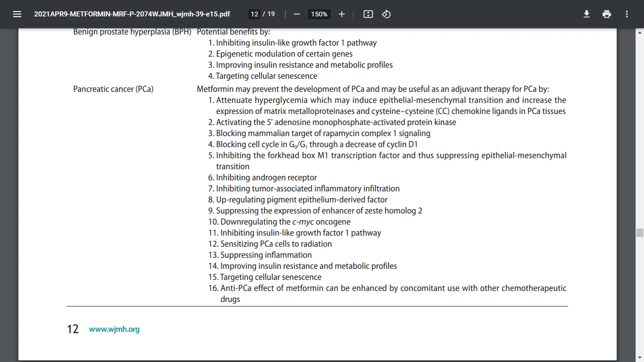
Task: Click 'Downregulating the c-myc oncogene' line
Action: [279, 222]
